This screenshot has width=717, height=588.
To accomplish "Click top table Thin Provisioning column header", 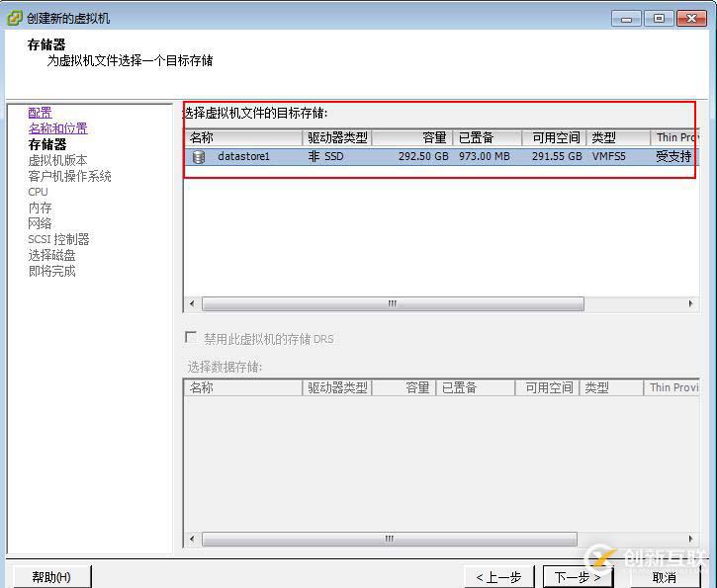I will point(674,137).
